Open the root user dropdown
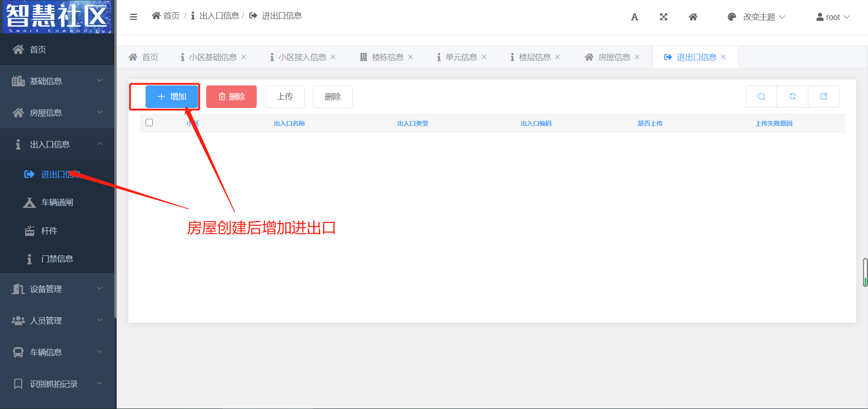The image size is (868, 409). (x=833, y=17)
